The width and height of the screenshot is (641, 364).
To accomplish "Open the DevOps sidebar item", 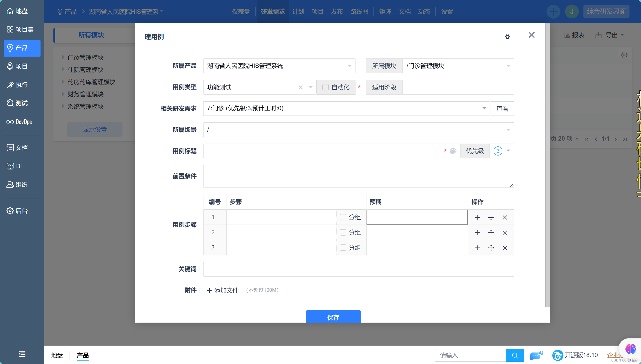I will [20, 122].
